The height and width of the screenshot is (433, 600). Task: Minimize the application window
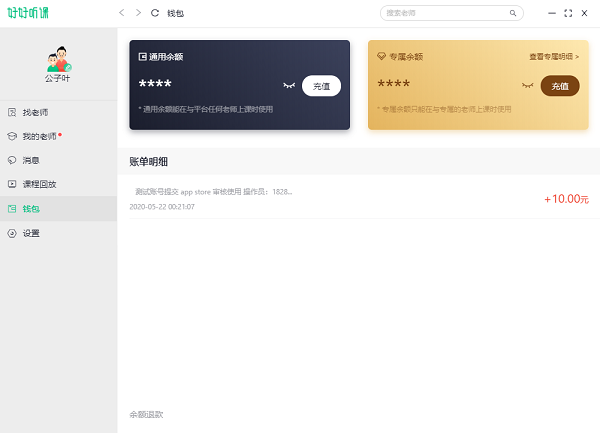coord(551,13)
